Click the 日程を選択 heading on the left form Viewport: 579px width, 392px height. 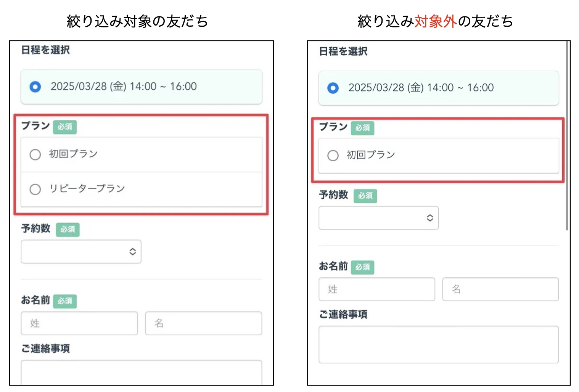click(45, 50)
